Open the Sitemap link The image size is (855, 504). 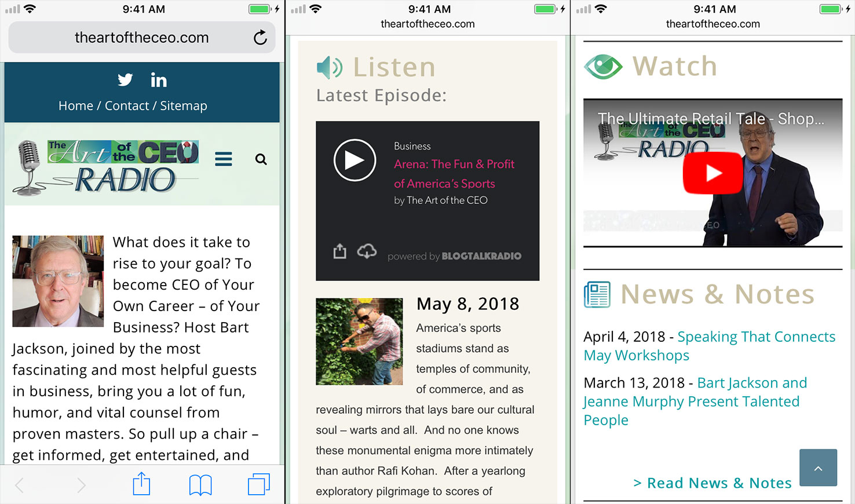[x=184, y=106]
